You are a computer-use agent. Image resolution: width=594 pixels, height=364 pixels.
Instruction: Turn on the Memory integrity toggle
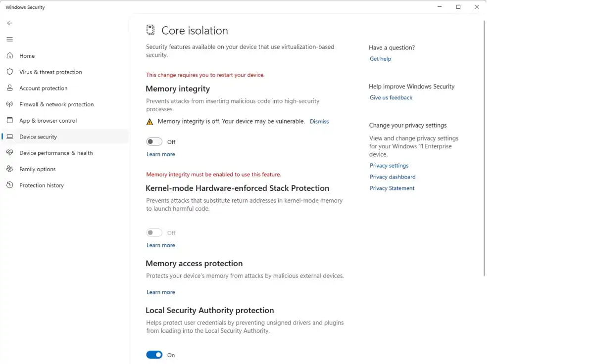pyautogui.click(x=154, y=142)
